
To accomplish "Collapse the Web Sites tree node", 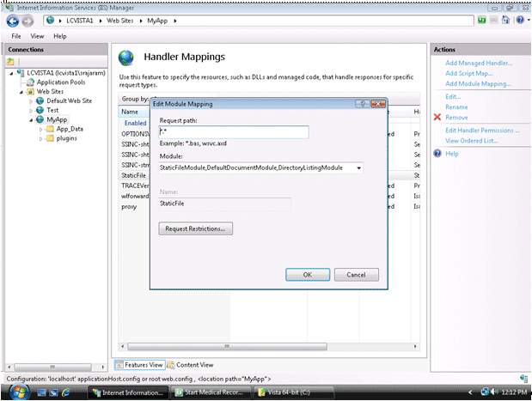I will coord(21,91).
